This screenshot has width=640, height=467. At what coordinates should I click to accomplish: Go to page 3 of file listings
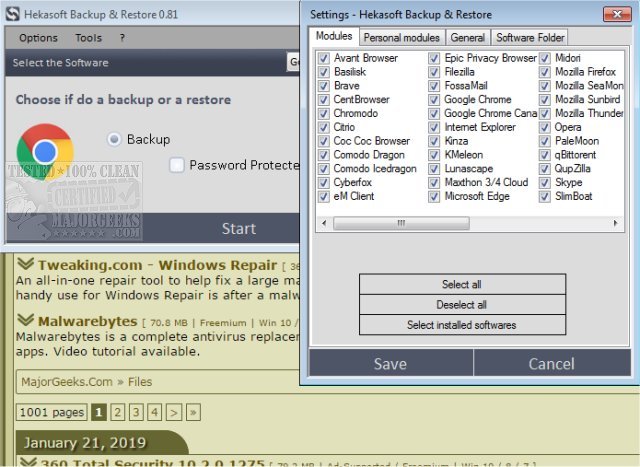tap(136, 412)
